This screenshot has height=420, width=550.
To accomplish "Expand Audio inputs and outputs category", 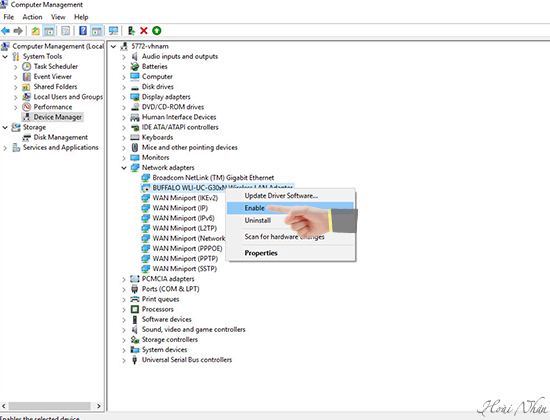I will pos(124,57).
